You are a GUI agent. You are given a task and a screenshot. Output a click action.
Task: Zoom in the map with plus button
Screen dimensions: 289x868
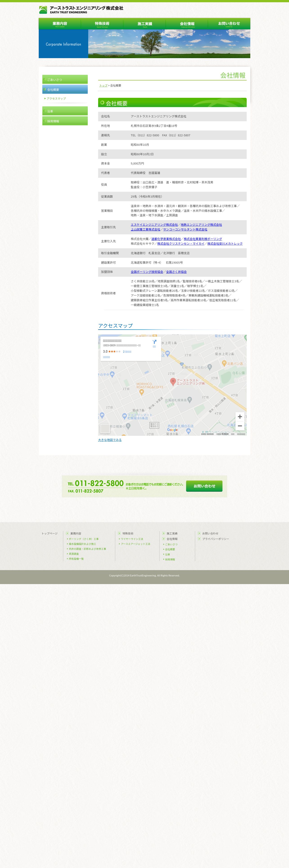tap(240, 417)
